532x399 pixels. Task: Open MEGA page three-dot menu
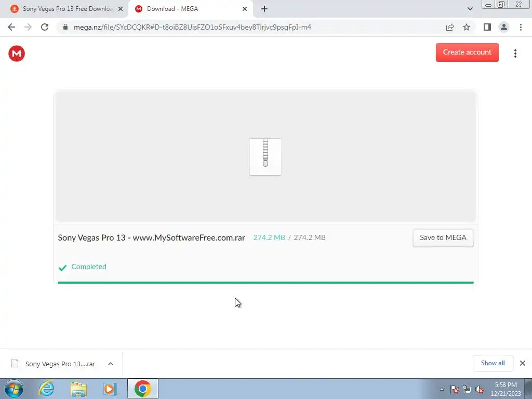[515, 54]
